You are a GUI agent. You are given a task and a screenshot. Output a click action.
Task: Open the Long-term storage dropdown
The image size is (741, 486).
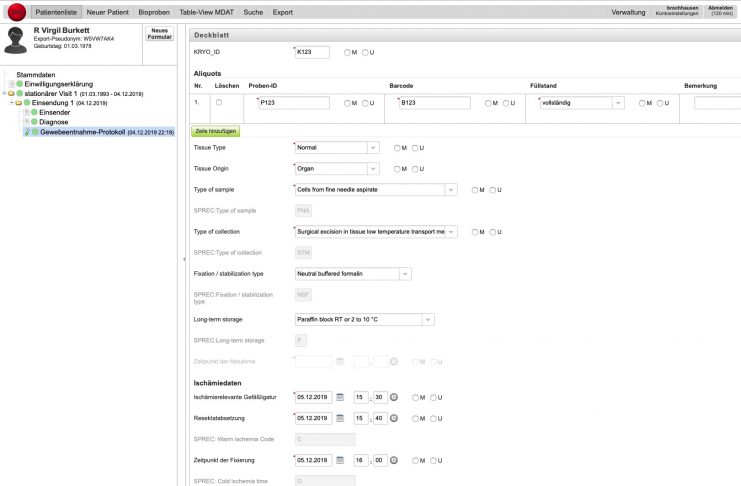(428, 320)
